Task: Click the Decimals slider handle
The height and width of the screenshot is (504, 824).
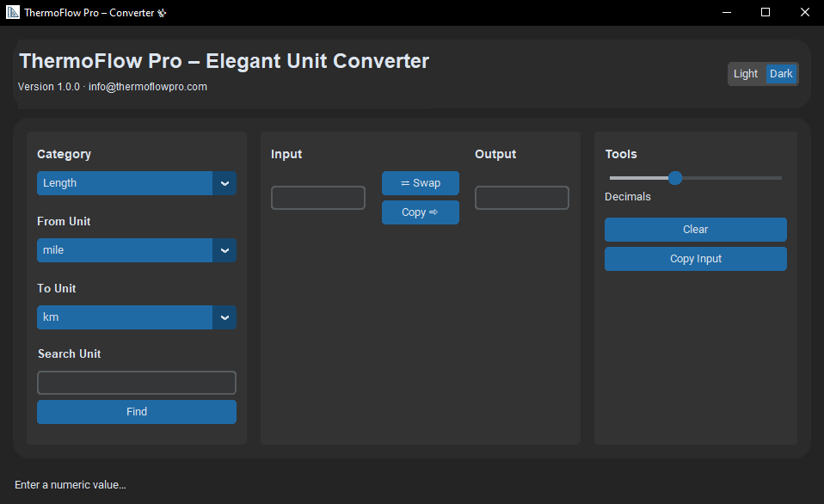Action: tap(675, 178)
